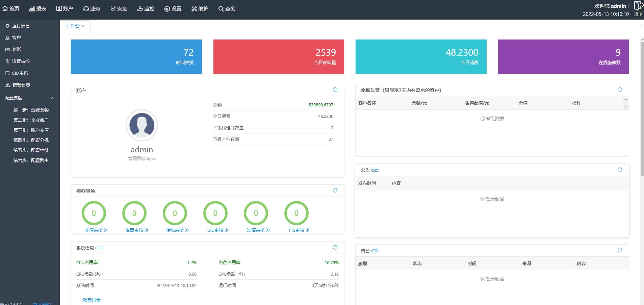Open the 维护 maintenance menu
The width and height of the screenshot is (644, 305).
[x=200, y=9]
